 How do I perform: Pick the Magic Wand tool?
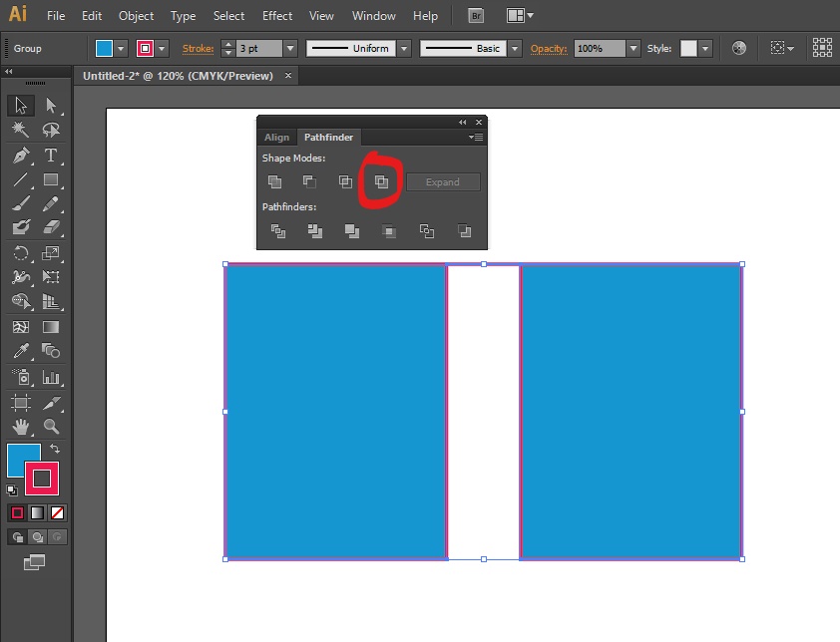click(x=21, y=131)
